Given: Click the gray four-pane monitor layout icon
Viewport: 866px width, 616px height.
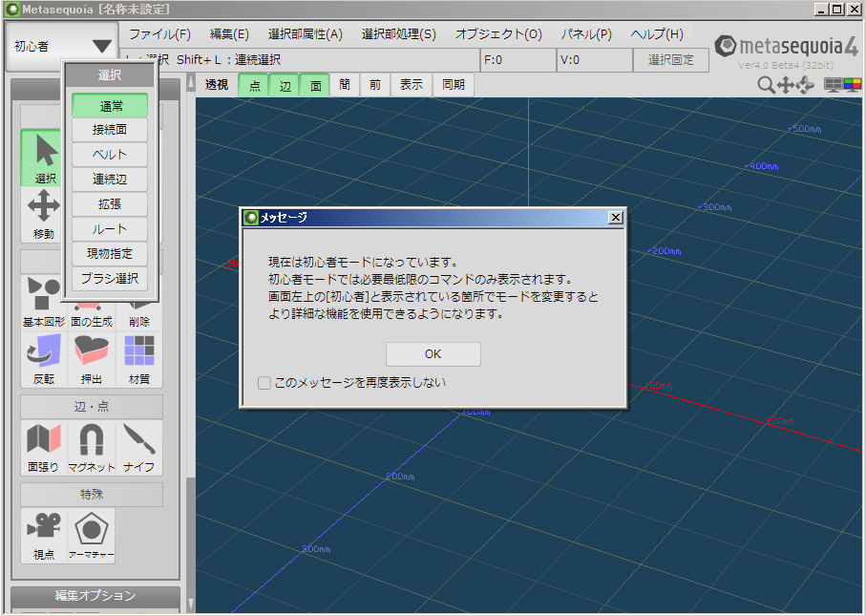Looking at the screenshot, I should [x=833, y=85].
